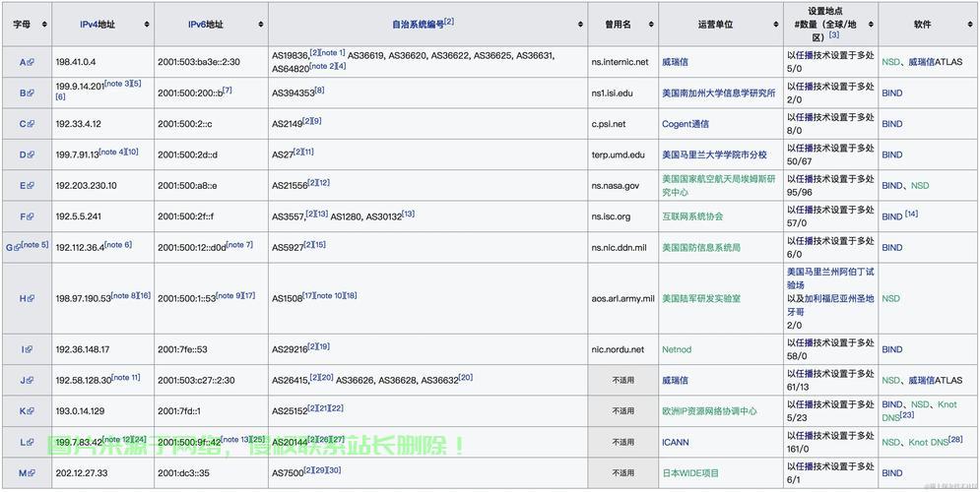Open reference [14] beside F row BIND

(x=911, y=215)
